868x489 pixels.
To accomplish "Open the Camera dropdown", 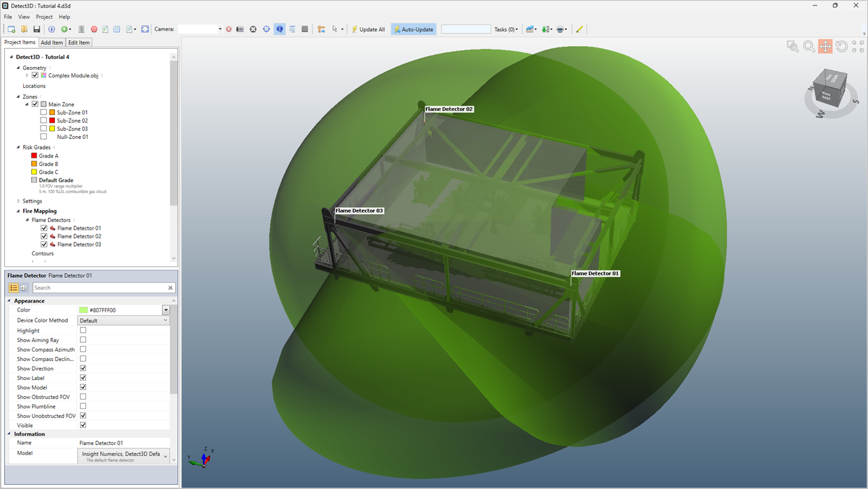I will pyautogui.click(x=220, y=29).
